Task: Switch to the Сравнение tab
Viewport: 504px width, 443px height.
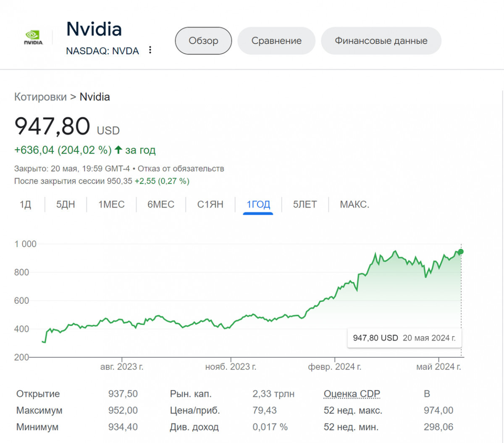Action: pyautogui.click(x=276, y=41)
